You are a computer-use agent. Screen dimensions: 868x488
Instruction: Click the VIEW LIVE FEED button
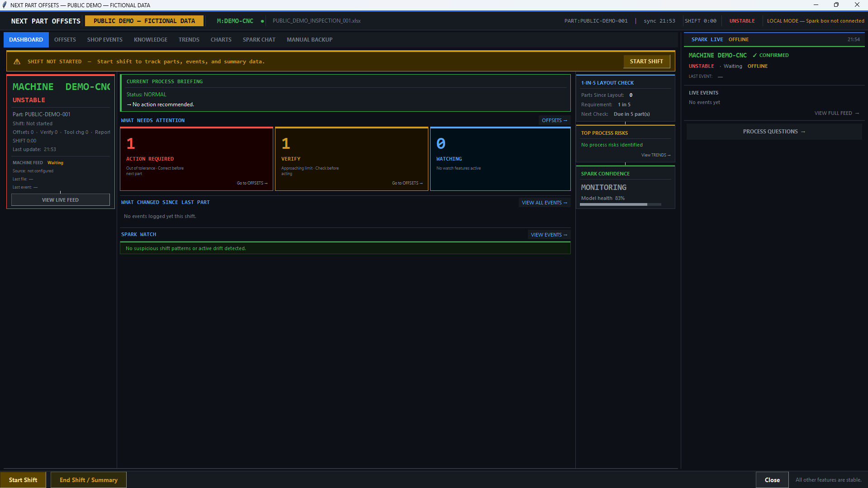61,200
